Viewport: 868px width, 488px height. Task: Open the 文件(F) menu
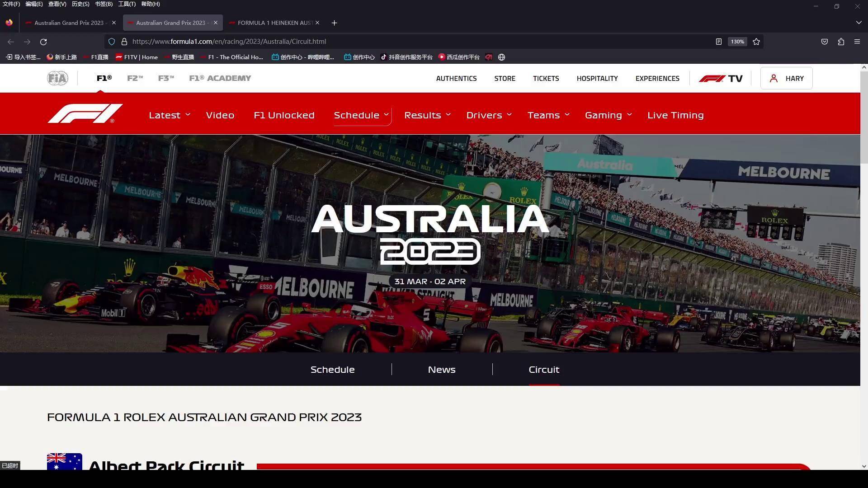[x=11, y=4]
